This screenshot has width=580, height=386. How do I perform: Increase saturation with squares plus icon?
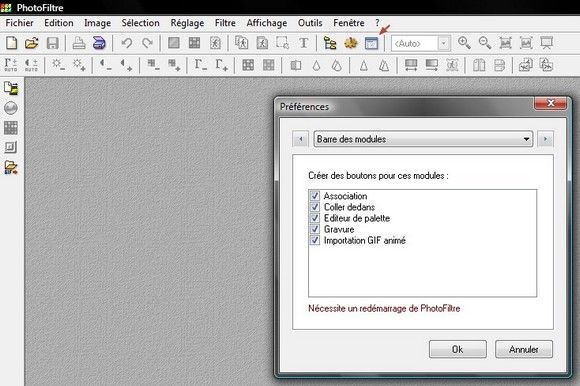tap(173, 65)
